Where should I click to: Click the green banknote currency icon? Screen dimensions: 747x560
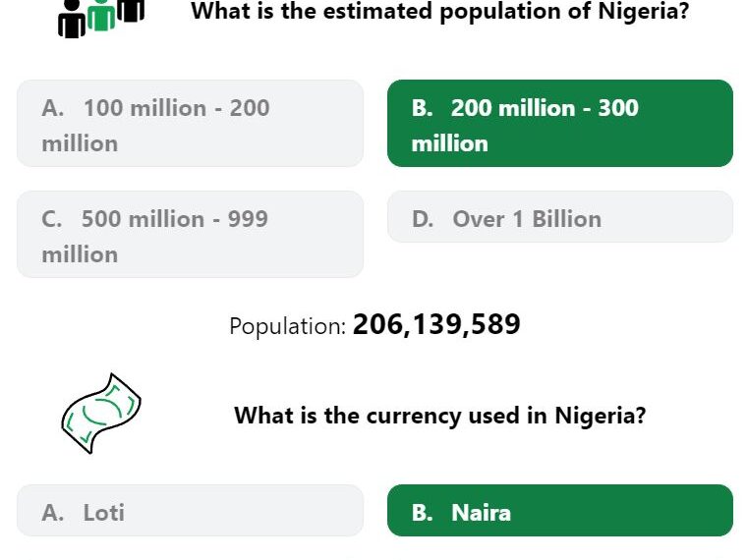click(101, 414)
